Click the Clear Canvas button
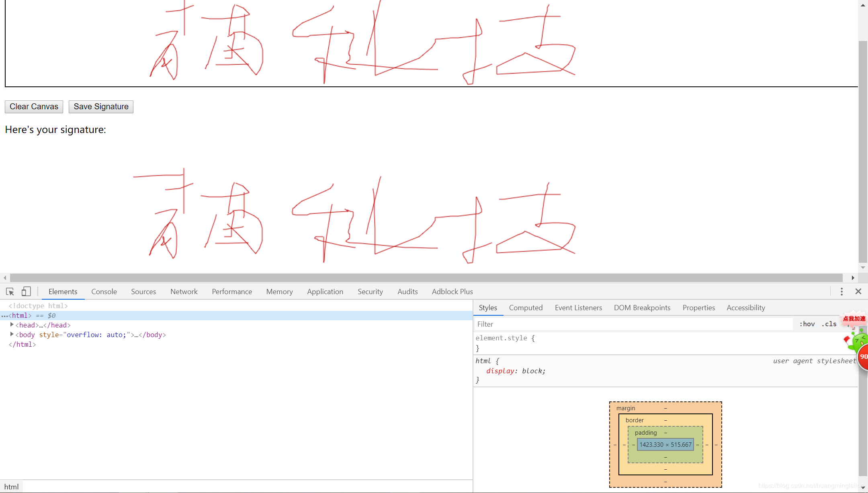 pyautogui.click(x=34, y=107)
